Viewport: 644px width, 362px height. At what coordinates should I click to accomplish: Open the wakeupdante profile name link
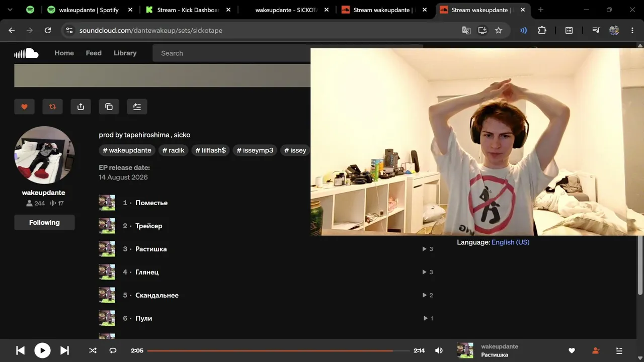43,193
